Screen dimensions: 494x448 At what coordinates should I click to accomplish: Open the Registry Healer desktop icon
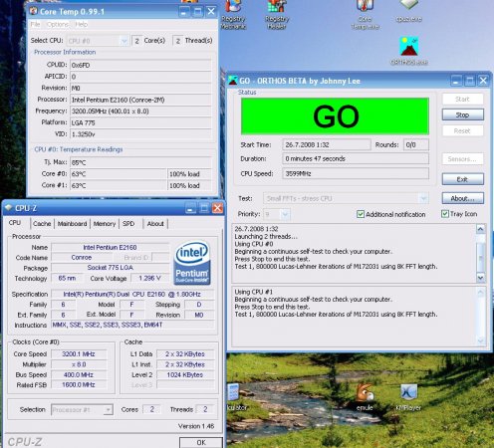pos(277,15)
